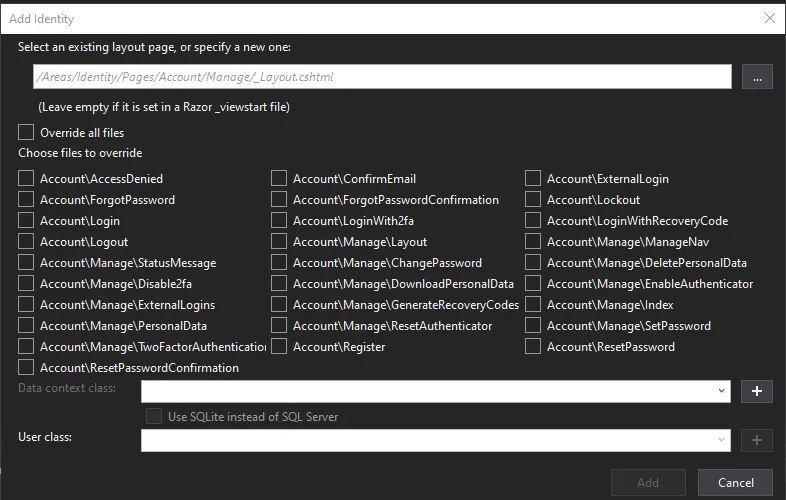Check Account\Manage\ChangePassword option
The width and height of the screenshot is (786, 500).
coord(279,263)
